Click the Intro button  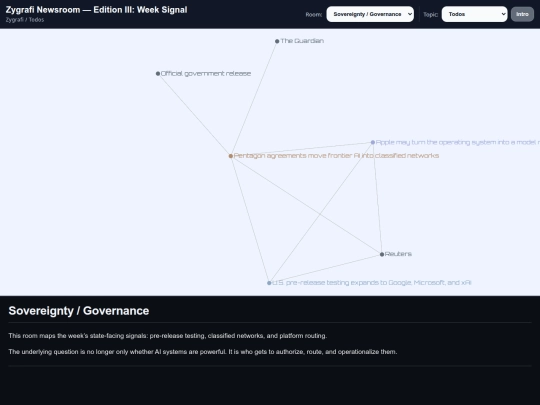tap(522, 14)
